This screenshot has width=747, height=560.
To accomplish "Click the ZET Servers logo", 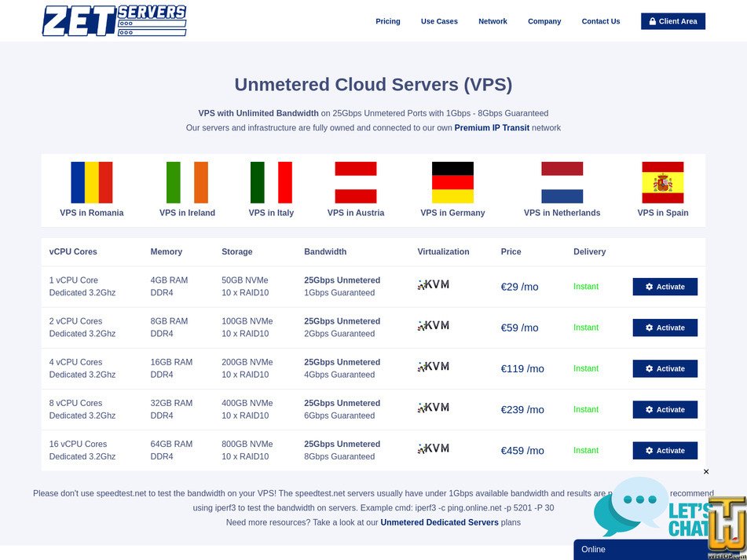I will point(115,21).
